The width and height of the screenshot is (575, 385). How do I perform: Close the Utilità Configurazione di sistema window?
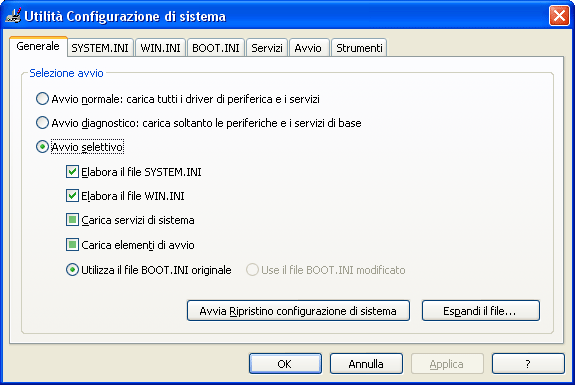pyautogui.click(x=559, y=16)
